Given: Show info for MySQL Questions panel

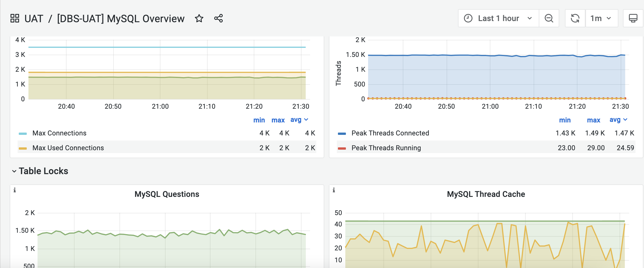Looking at the screenshot, I should (15, 190).
